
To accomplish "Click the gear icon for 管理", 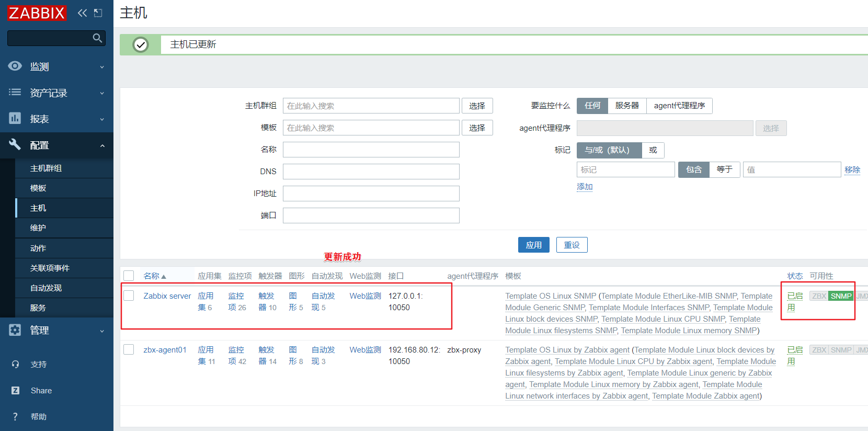I will [15, 330].
